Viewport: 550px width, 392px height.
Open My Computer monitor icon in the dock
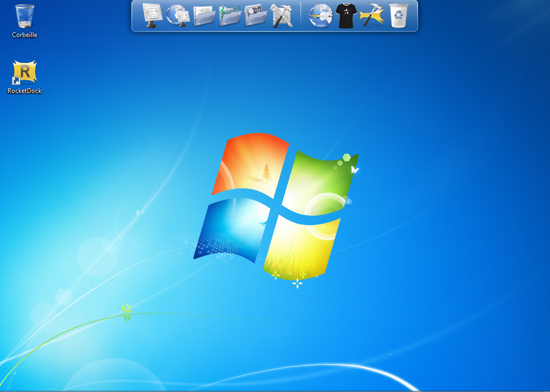coord(152,16)
